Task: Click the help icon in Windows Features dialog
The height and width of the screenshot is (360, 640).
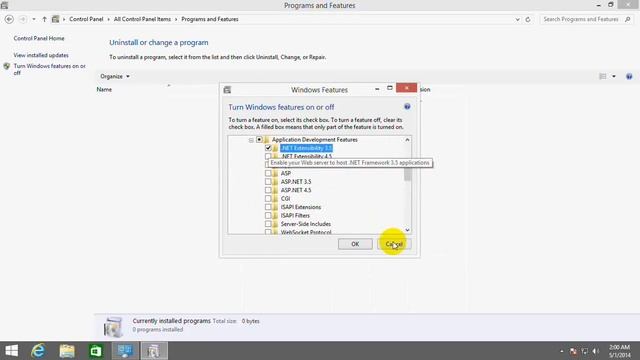Action: click(407, 107)
